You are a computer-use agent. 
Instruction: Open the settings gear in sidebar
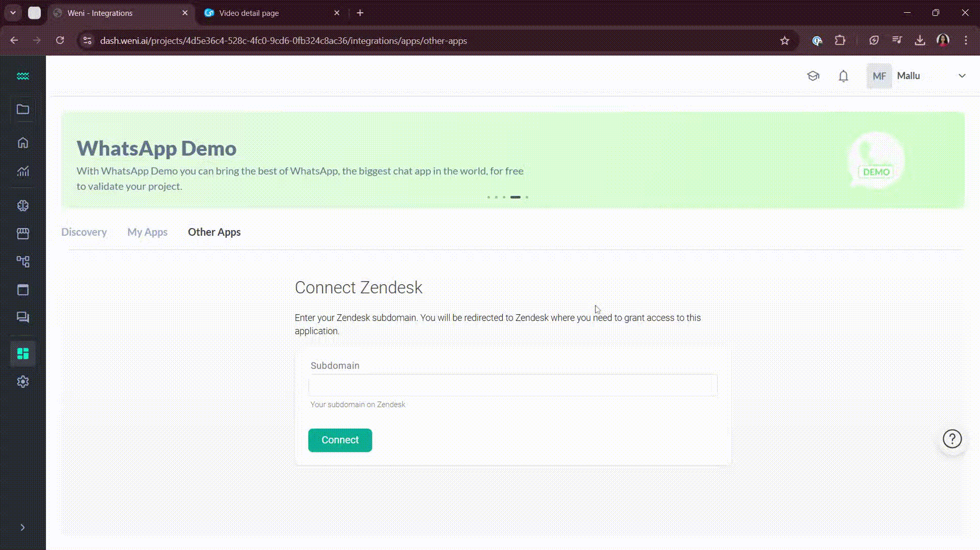point(22,381)
